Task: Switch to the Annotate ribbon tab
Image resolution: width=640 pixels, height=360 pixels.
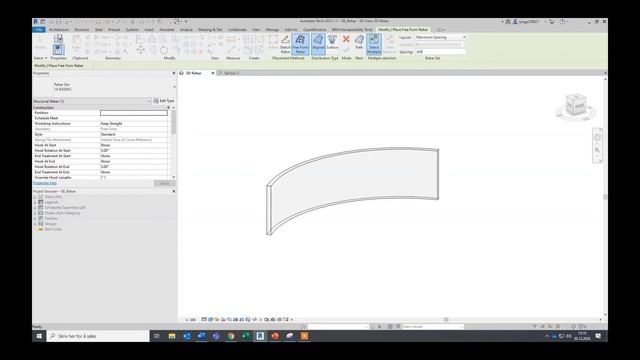Action: [167, 30]
